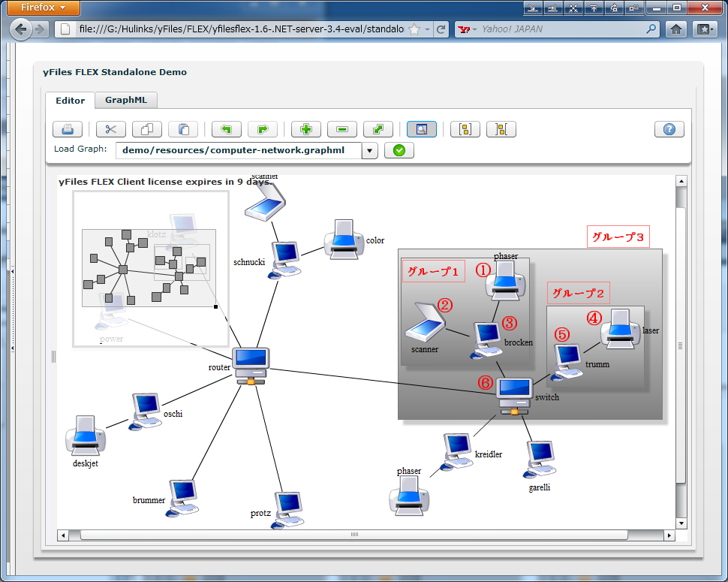Undo the last edit with green left arrow
728x582 pixels.
tap(226, 129)
